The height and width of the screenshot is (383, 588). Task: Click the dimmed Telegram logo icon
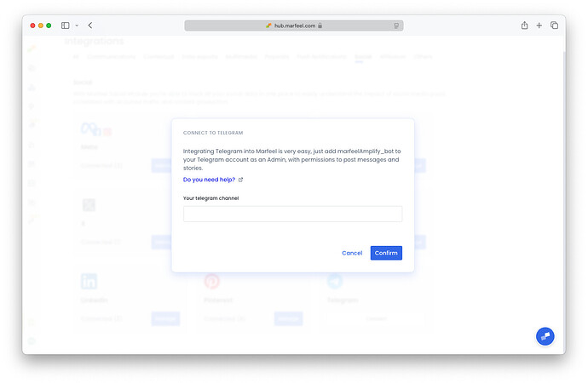(335, 281)
